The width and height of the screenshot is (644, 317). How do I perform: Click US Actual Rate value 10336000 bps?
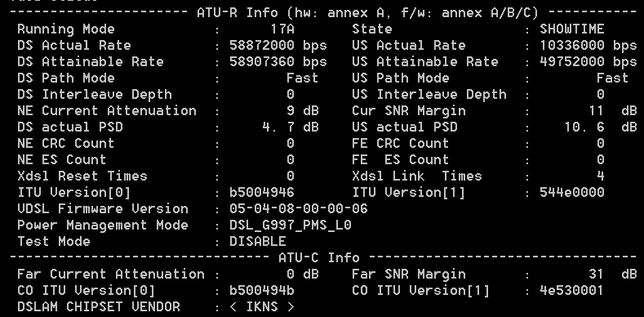coord(588,46)
